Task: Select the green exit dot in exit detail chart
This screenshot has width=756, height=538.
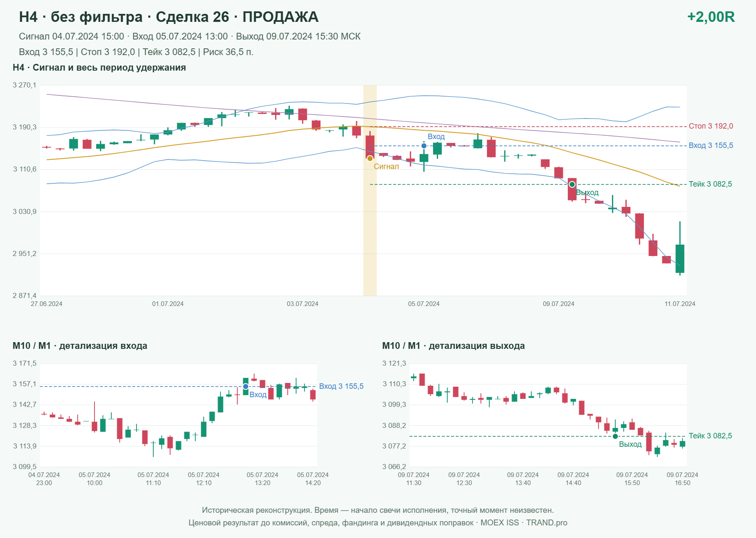Action: (615, 436)
